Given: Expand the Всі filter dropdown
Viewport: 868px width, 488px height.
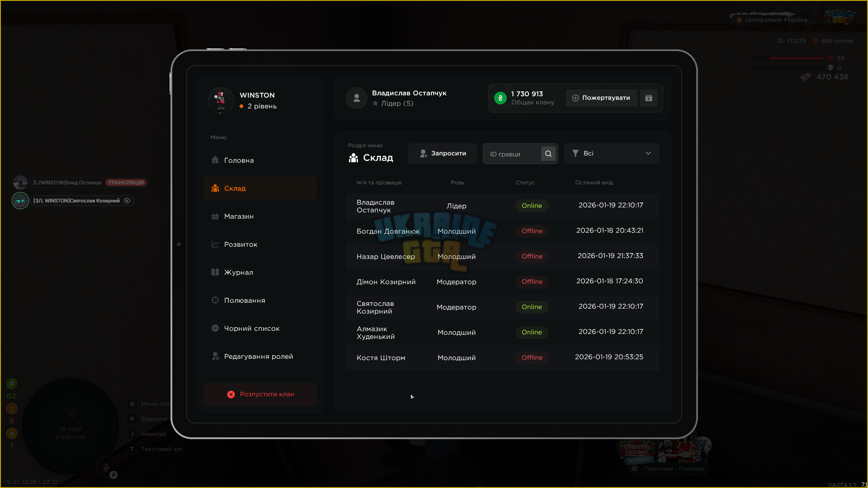Looking at the screenshot, I should click(x=611, y=154).
